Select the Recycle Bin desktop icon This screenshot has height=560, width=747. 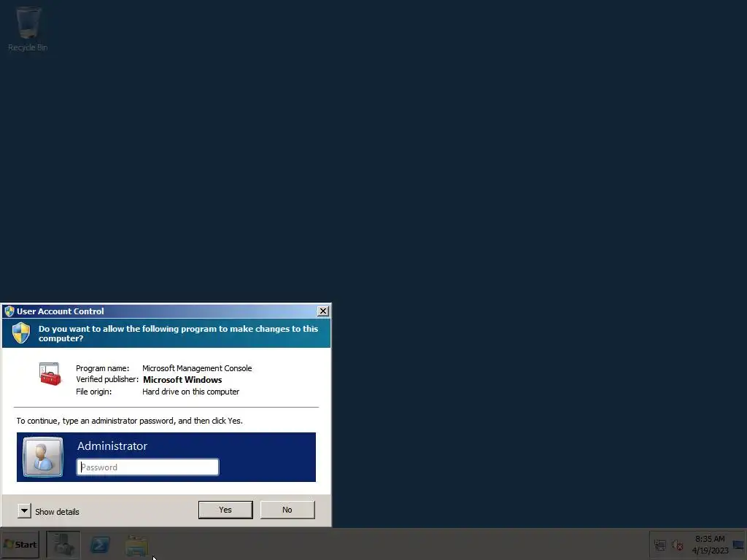28,28
